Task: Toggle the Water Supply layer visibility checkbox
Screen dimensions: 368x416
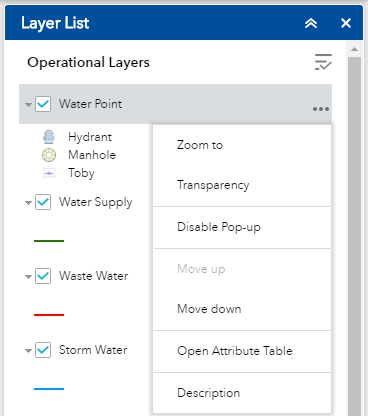Action: [43, 202]
